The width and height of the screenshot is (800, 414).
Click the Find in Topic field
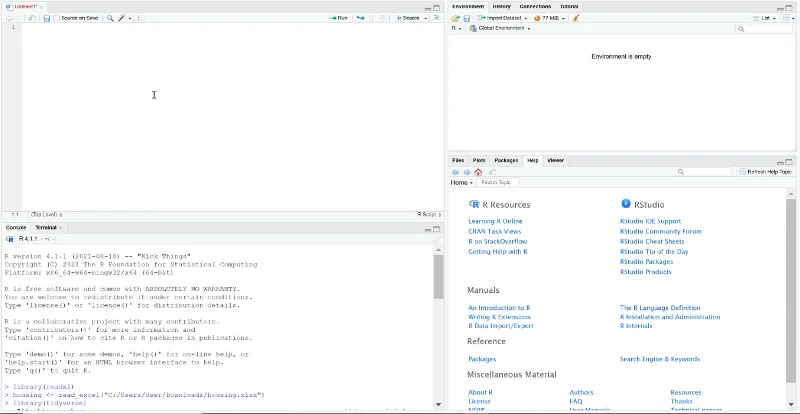498,182
